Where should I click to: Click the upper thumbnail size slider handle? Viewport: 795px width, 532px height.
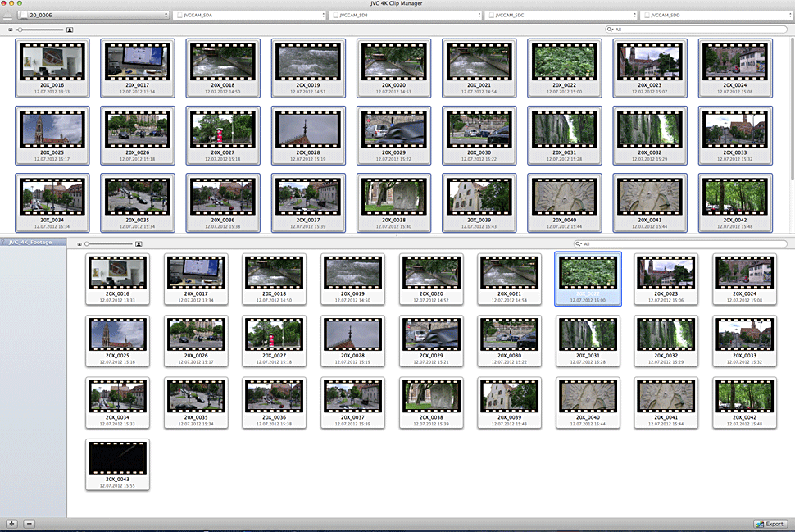coord(20,30)
